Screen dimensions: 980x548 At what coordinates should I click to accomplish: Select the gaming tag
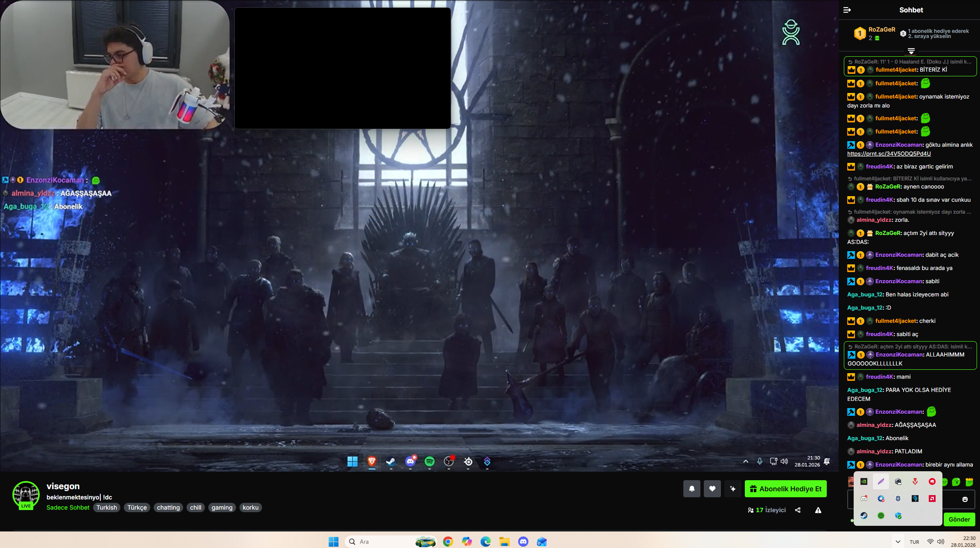(222, 507)
